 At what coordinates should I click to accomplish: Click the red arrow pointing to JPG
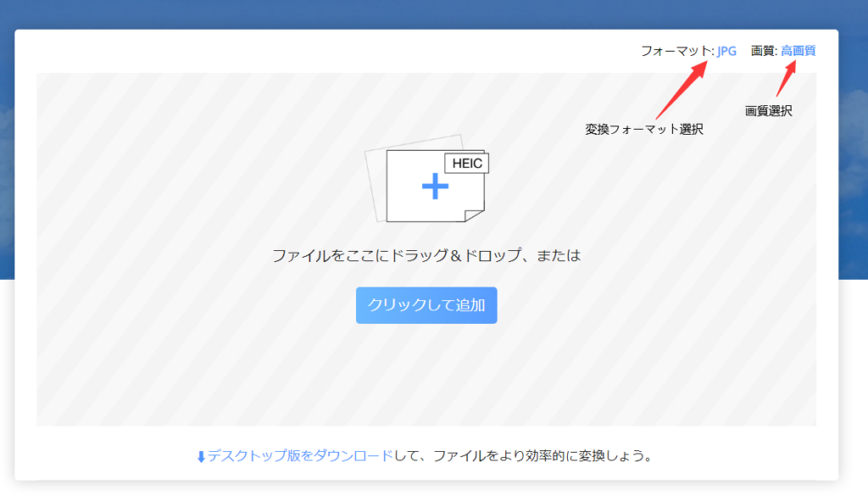(681, 90)
